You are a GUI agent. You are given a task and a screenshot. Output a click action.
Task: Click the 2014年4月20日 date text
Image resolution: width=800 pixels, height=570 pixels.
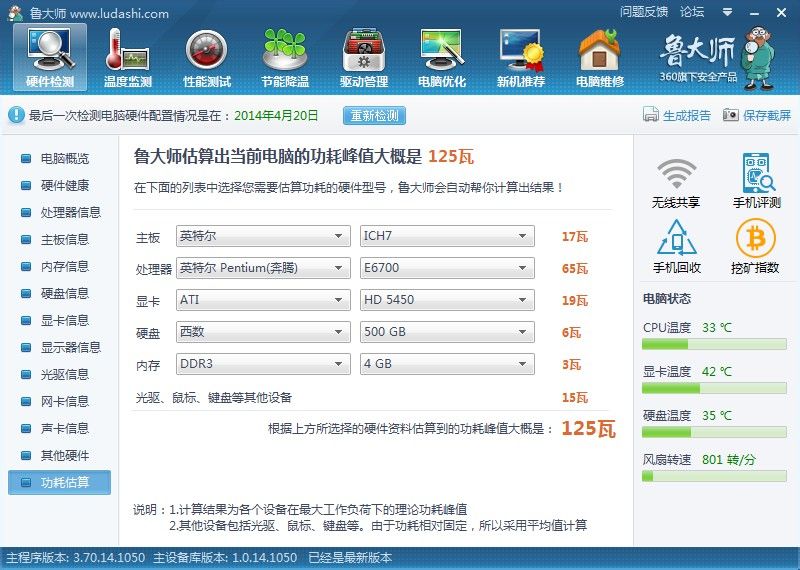(276, 115)
